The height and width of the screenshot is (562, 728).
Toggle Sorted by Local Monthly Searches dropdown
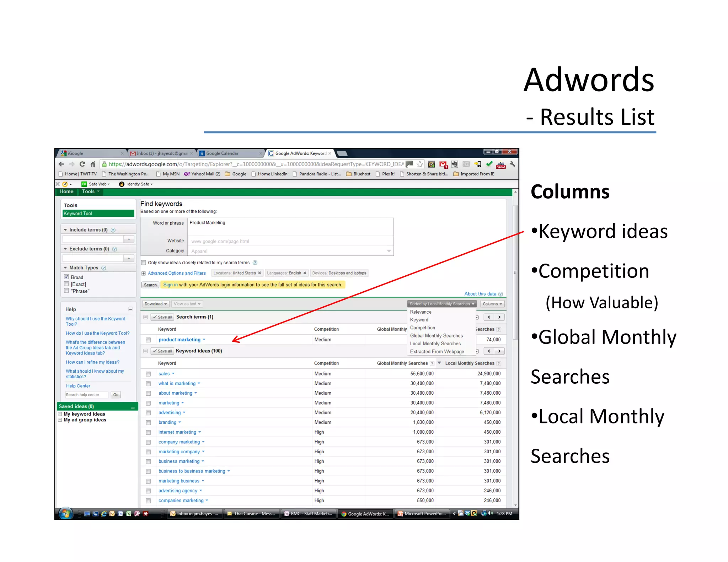pos(442,304)
